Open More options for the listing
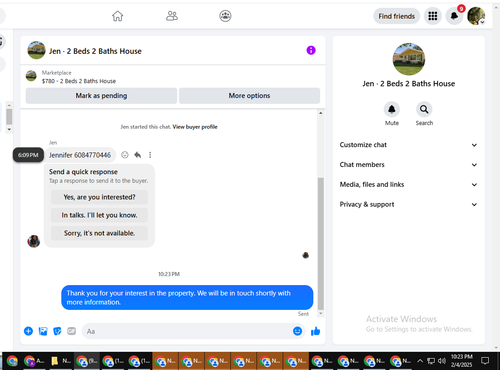500x370 pixels. click(249, 96)
